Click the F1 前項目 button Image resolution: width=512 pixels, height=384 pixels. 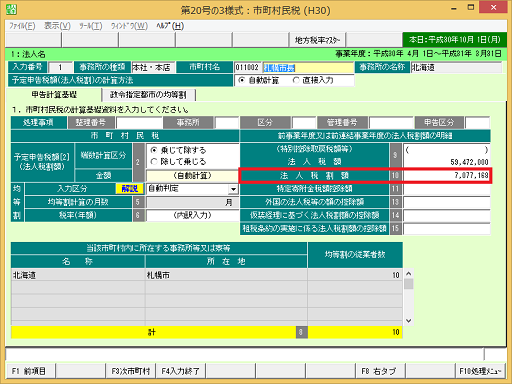pos(30,371)
